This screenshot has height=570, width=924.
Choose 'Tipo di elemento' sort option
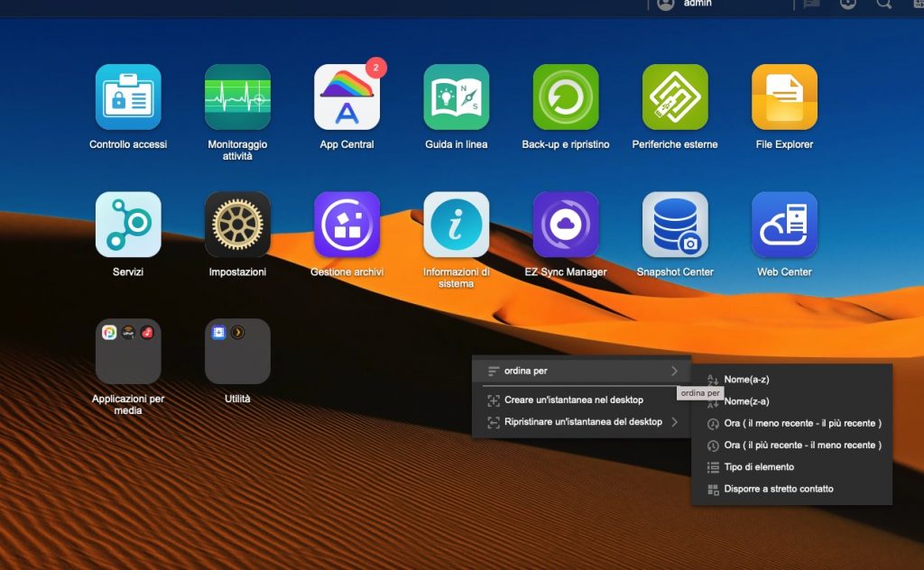coord(759,467)
